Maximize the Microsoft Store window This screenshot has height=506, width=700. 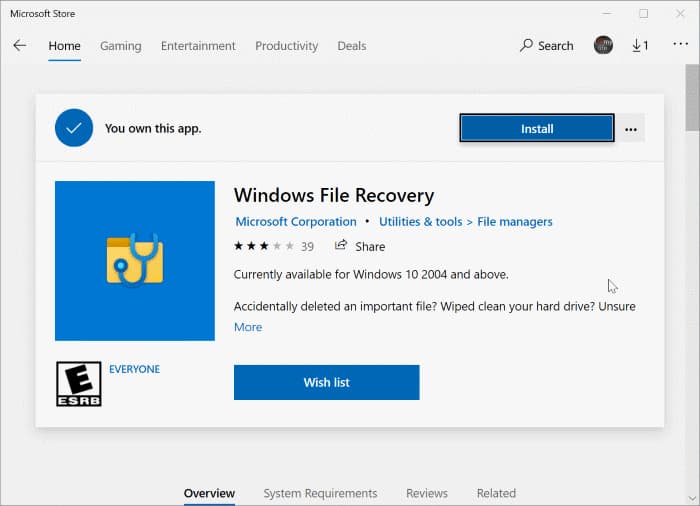point(643,14)
